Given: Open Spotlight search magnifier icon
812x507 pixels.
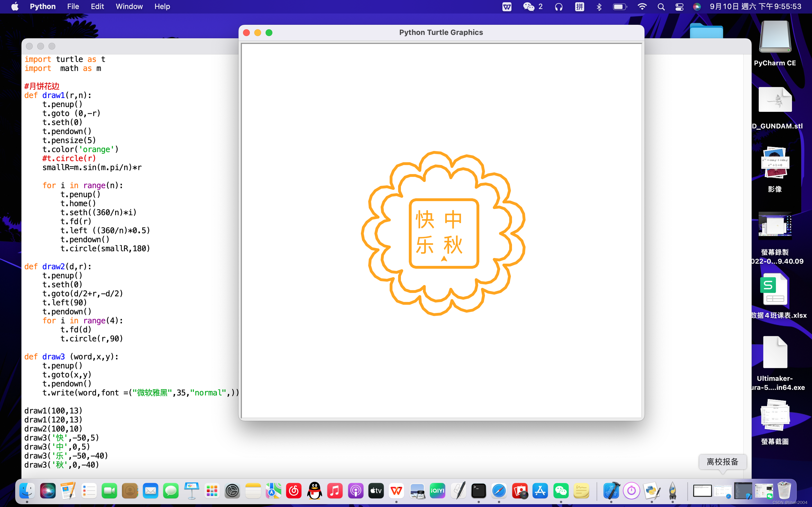Looking at the screenshot, I should click(661, 7).
